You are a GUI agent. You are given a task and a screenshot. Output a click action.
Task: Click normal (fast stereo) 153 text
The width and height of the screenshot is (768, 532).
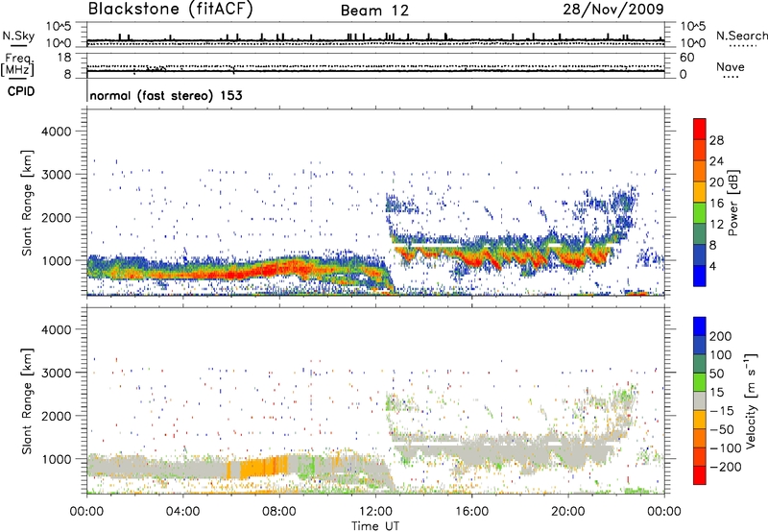[166, 95]
